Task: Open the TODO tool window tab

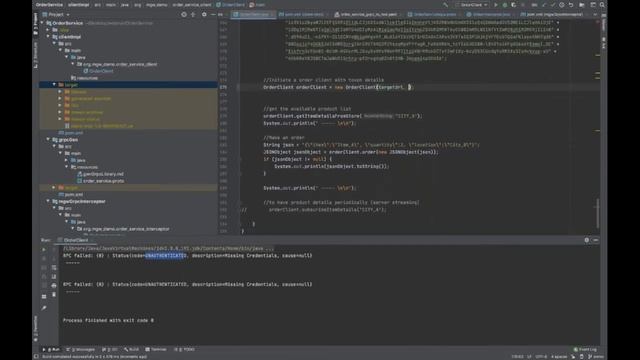Action: click(184, 349)
